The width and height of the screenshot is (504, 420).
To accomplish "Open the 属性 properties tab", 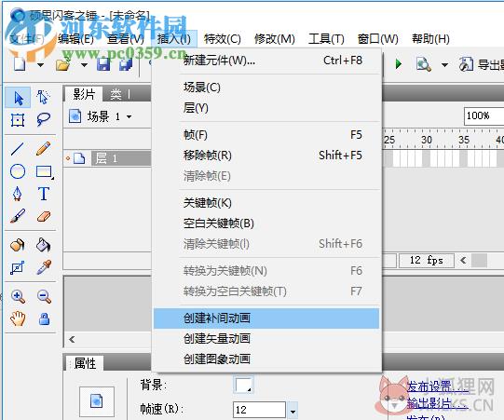I will tap(85, 363).
